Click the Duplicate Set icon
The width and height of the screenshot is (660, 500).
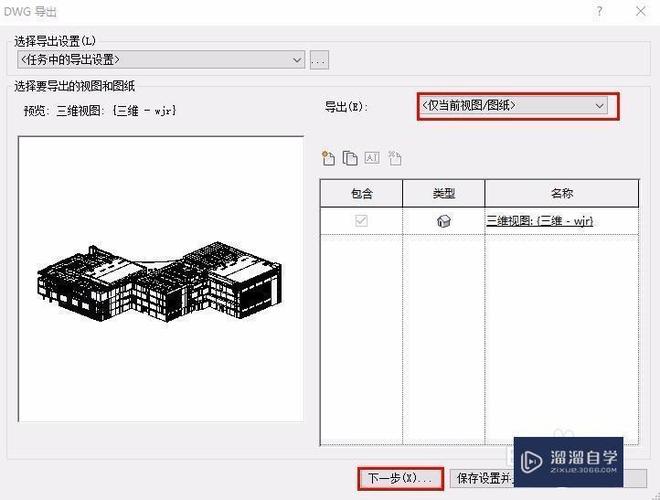point(350,158)
